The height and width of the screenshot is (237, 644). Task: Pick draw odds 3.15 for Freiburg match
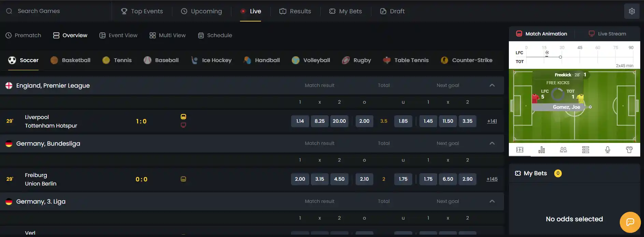click(x=320, y=179)
